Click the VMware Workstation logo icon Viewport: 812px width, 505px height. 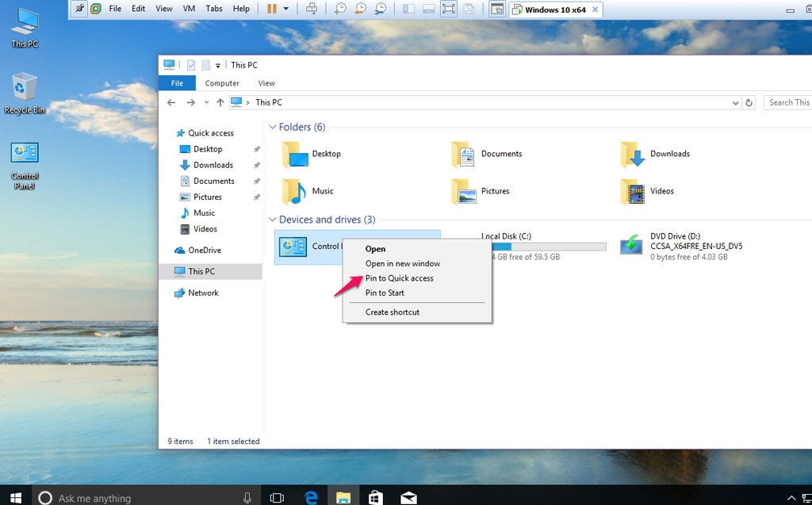[x=96, y=9]
